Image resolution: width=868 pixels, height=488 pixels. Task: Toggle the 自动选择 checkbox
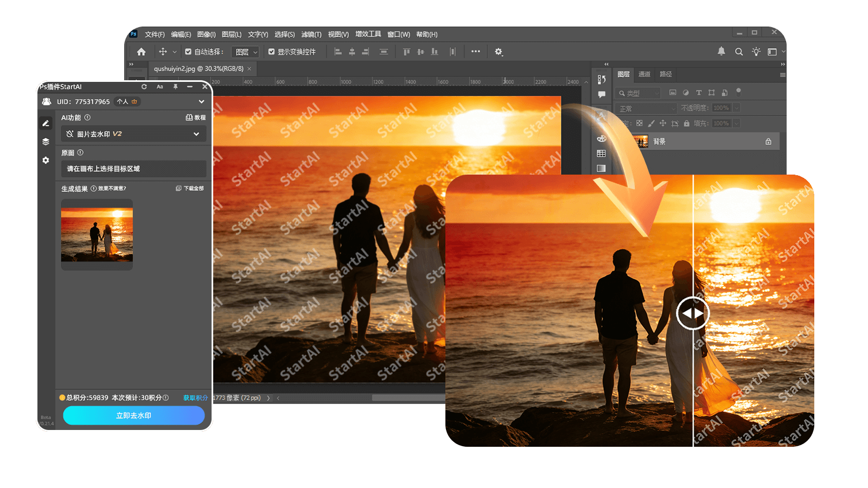(x=188, y=52)
